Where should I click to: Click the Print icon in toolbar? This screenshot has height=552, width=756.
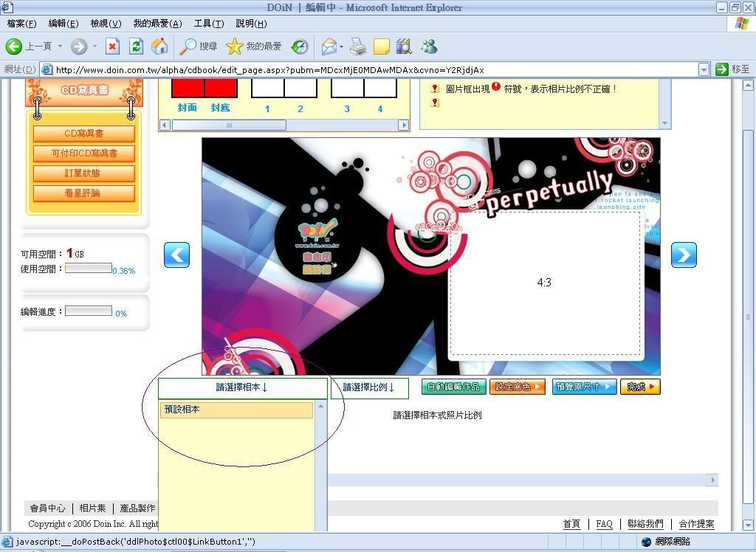tap(358, 46)
